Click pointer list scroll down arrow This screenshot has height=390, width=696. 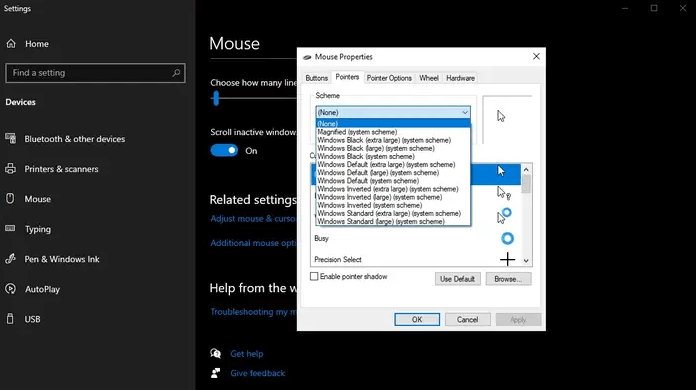(x=526, y=261)
